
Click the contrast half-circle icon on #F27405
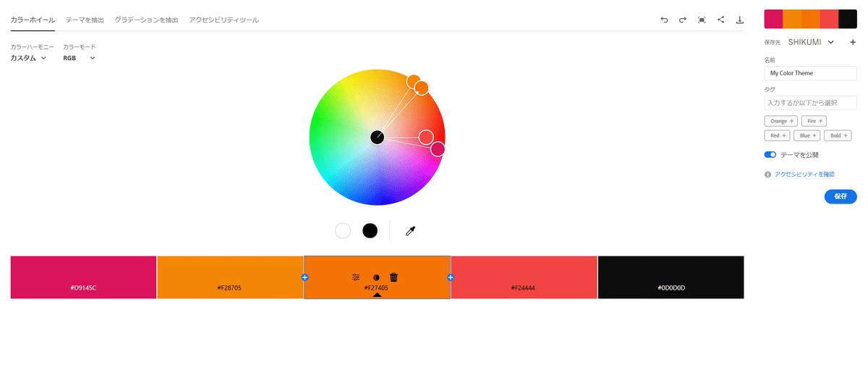tap(376, 277)
